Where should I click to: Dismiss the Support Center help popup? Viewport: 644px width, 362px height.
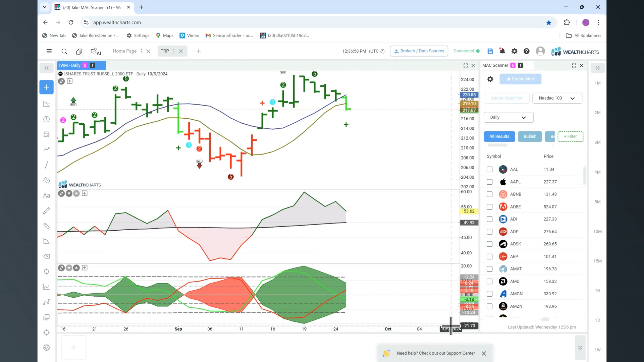pyautogui.click(x=484, y=353)
